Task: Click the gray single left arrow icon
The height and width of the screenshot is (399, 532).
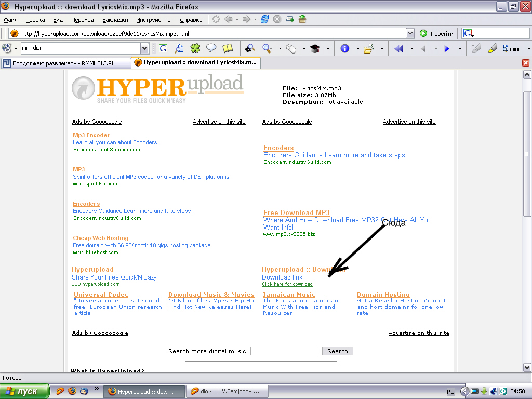Action: [423, 49]
